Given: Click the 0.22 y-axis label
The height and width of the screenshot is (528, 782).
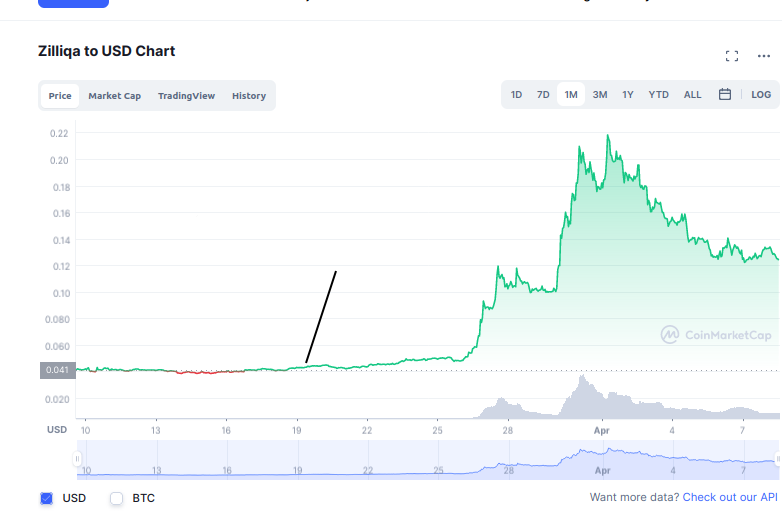Looking at the screenshot, I should click(x=59, y=133).
